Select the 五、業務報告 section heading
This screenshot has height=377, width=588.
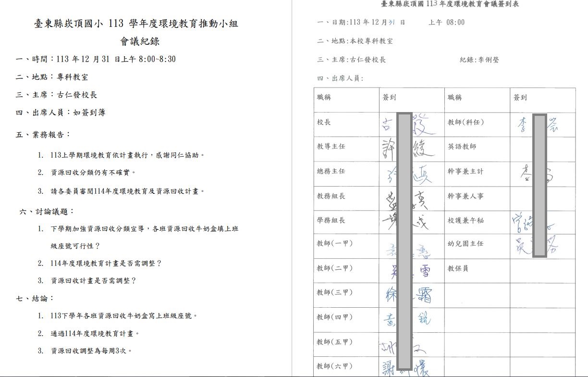coord(44,135)
